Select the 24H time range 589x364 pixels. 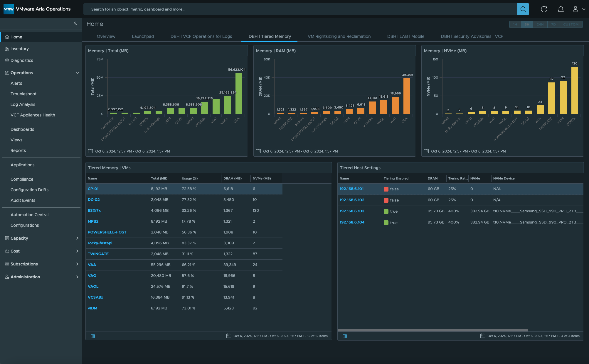540,24
